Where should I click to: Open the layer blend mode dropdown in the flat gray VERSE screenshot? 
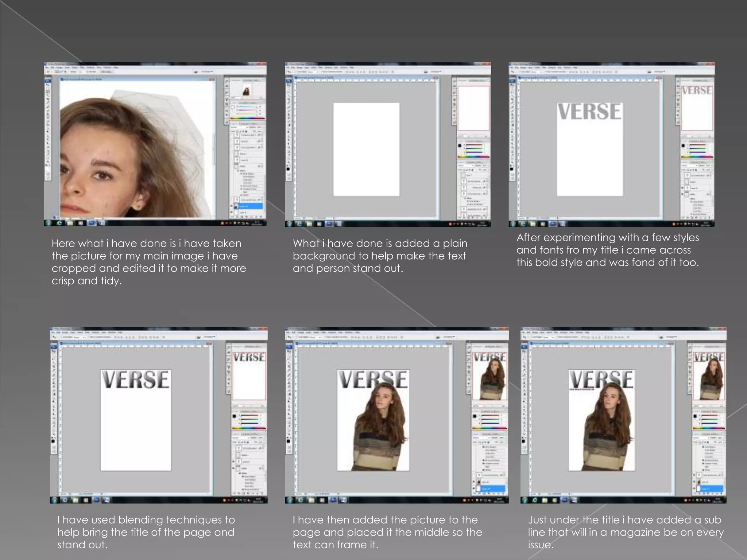point(689,165)
